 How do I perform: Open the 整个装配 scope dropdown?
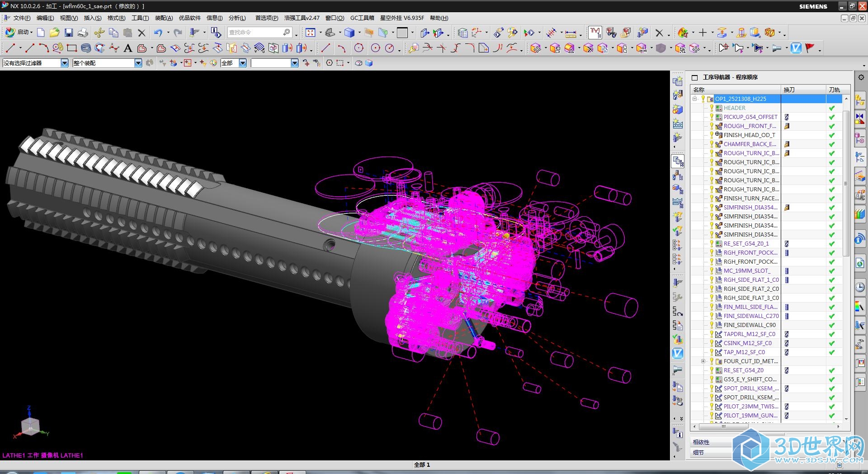138,63
